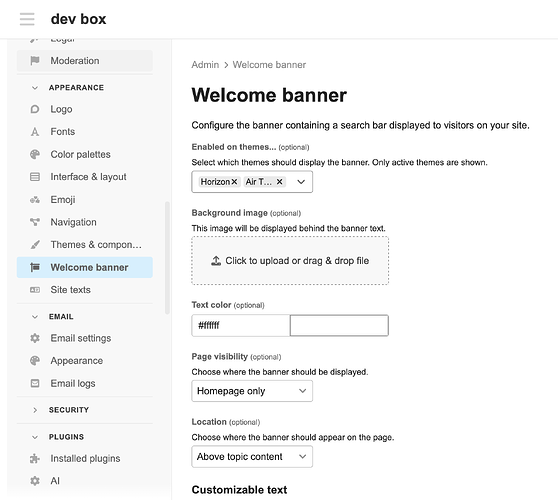Image resolution: width=558 pixels, height=500 pixels.
Task: Collapse the EMAIL section
Action: tap(35, 317)
